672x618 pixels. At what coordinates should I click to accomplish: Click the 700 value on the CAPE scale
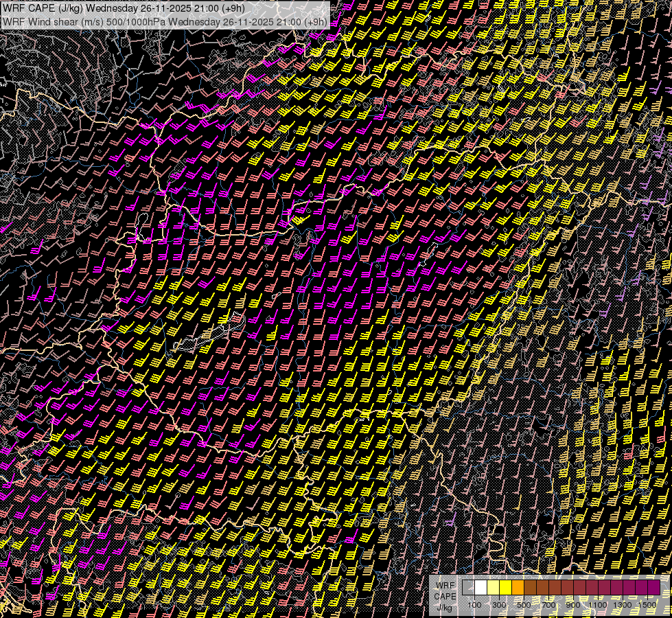[x=548, y=604]
